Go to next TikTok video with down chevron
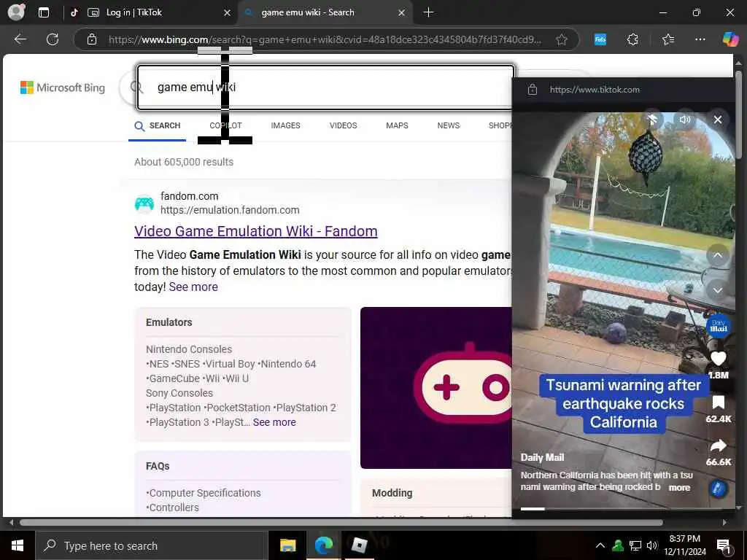 [x=718, y=290]
